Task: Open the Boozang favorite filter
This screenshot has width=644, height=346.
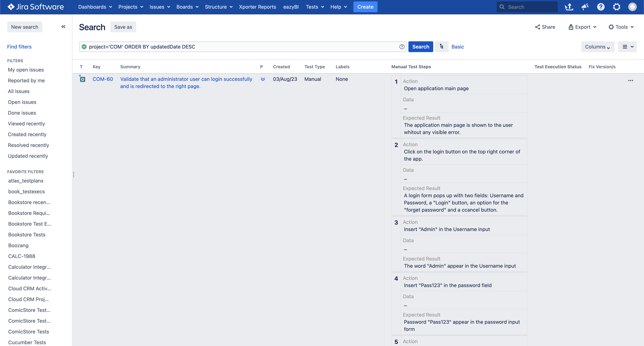Action: [18, 245]
